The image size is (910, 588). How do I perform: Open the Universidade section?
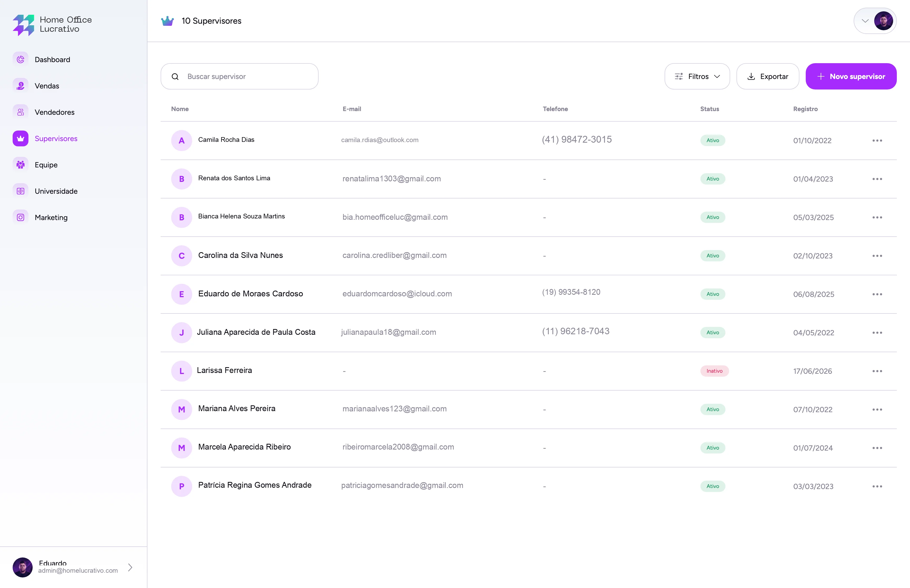(56, 191)
